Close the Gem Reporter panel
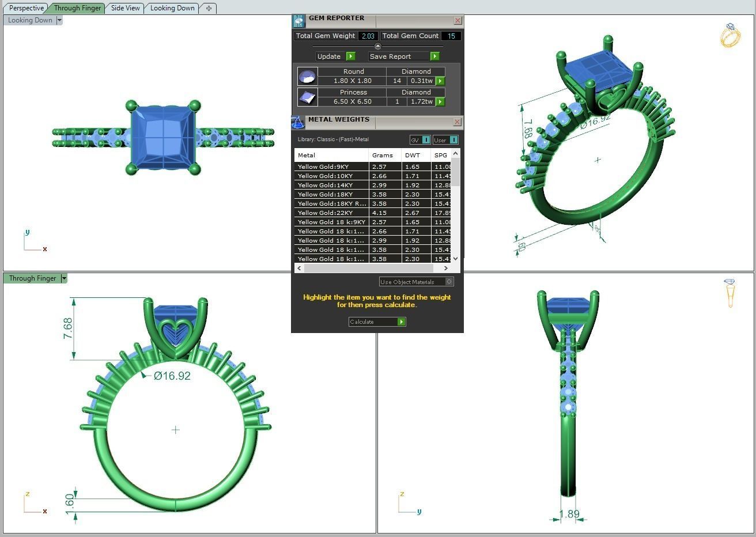Image resolution: width=756 pixels, height=537 pixels. [x=458, y=21]
